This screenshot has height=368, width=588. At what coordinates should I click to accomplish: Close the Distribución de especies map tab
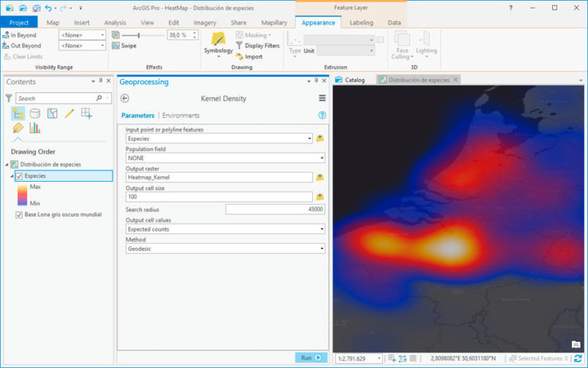click(x=456, y=80)
